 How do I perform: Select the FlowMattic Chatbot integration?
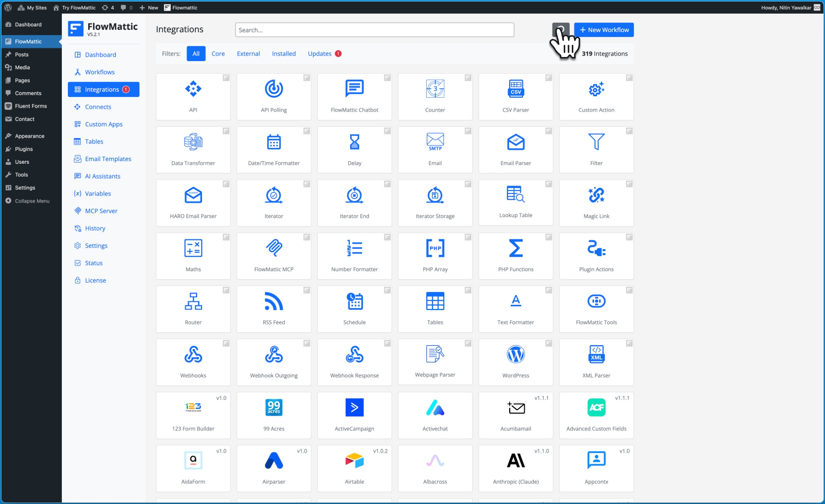pyautogui.click(x=354, y=97)
